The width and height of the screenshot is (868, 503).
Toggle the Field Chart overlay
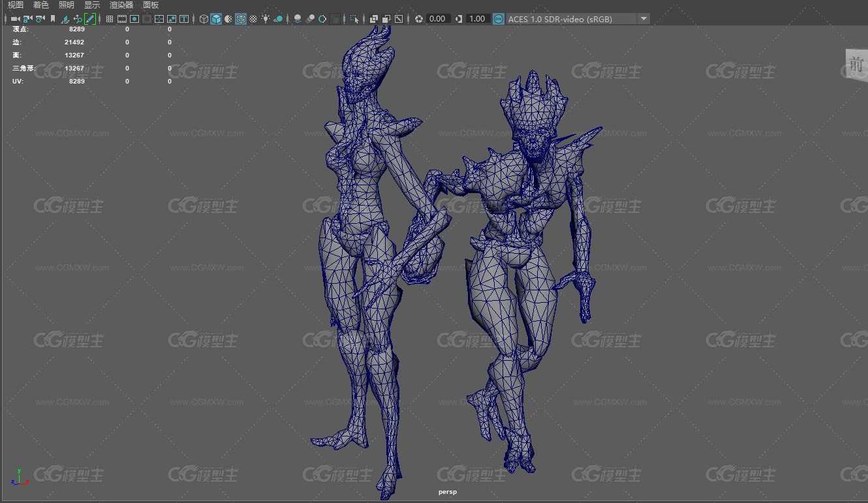[159, 19]
